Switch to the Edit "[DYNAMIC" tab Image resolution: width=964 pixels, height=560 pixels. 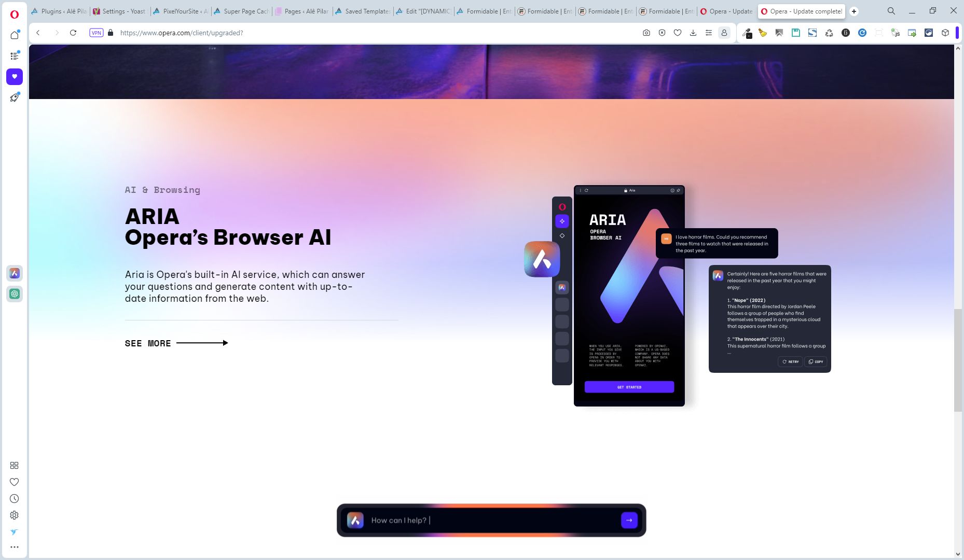point(423,11)
